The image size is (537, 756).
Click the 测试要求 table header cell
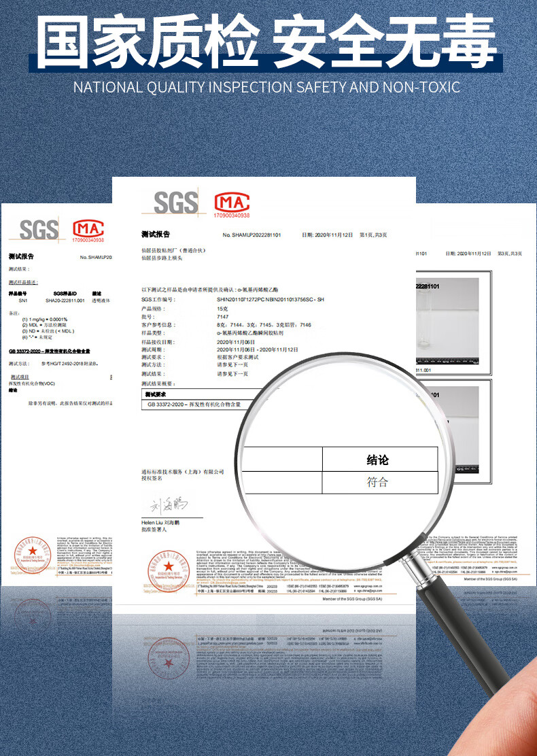154,394
